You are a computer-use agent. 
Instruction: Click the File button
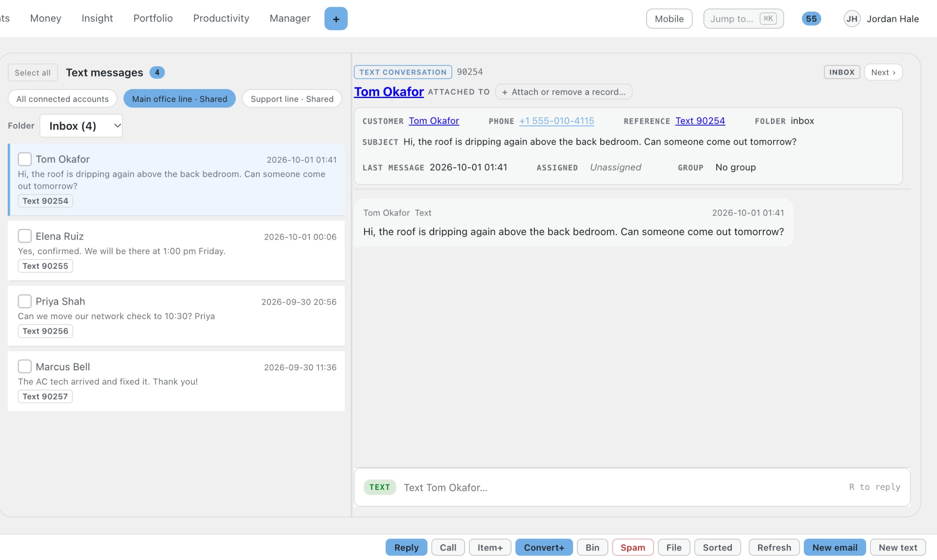pos(674,547)
